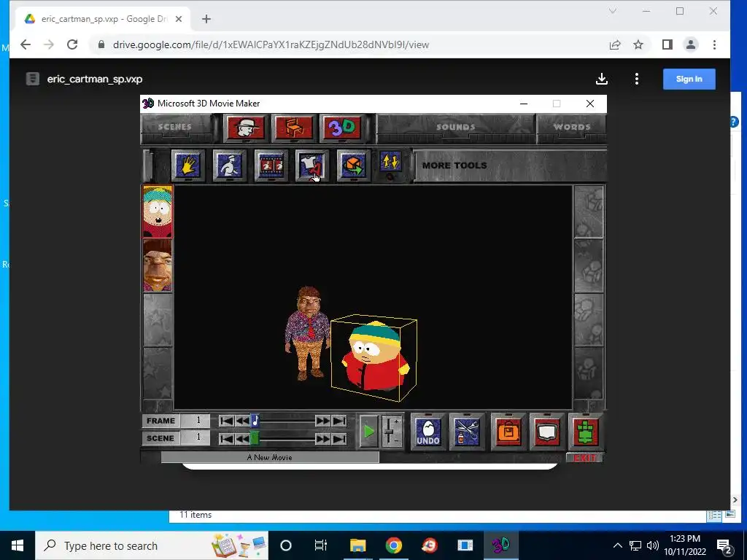Image resolution: width=747 pixels, height=560 pixels.
Task: Step forward one frame
Action: click(x=322, y=421)
